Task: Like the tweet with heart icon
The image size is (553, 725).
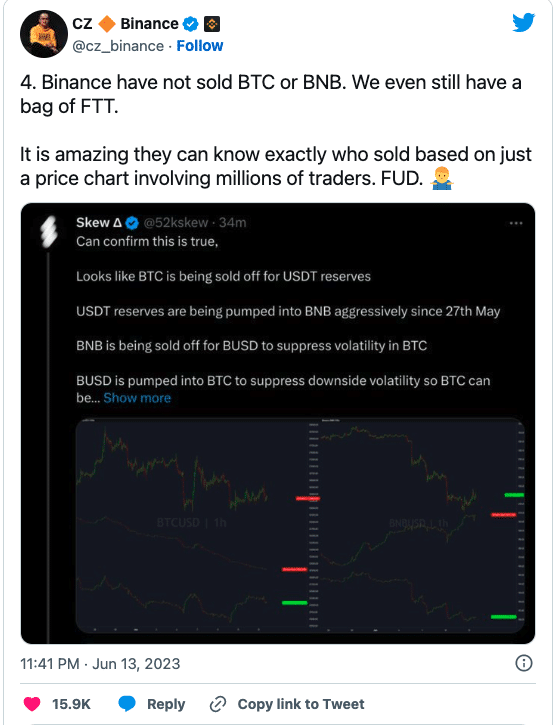Action: coord(32,704)
